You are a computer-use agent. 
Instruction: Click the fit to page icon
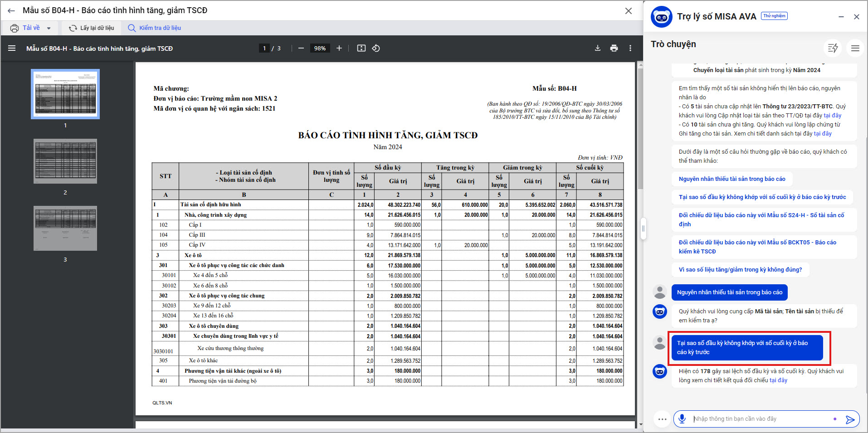361,48
